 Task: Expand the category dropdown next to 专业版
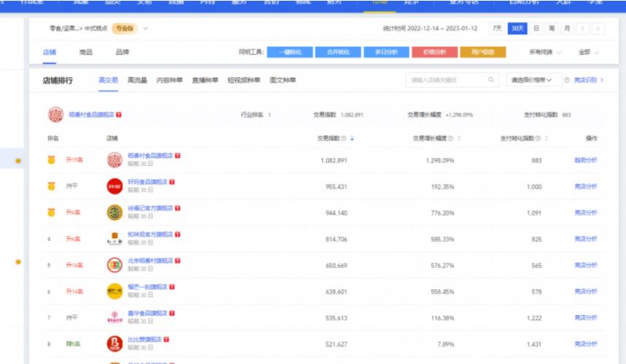click(x=146, y=28)
